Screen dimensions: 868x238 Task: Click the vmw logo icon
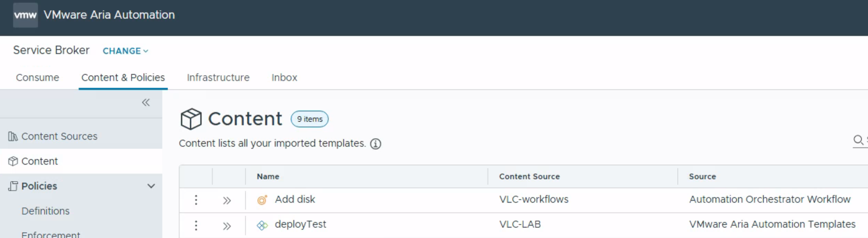point(26,15)
